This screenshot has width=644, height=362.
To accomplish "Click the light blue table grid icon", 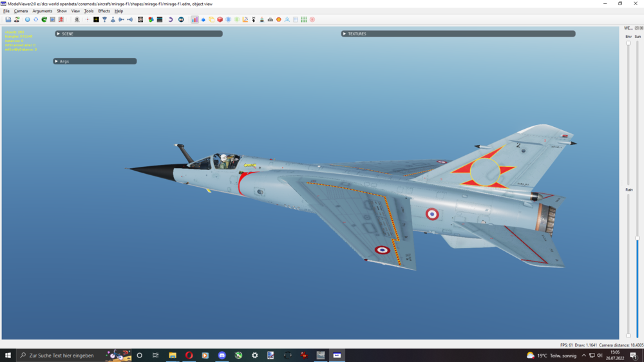I will tap(296, 19).
